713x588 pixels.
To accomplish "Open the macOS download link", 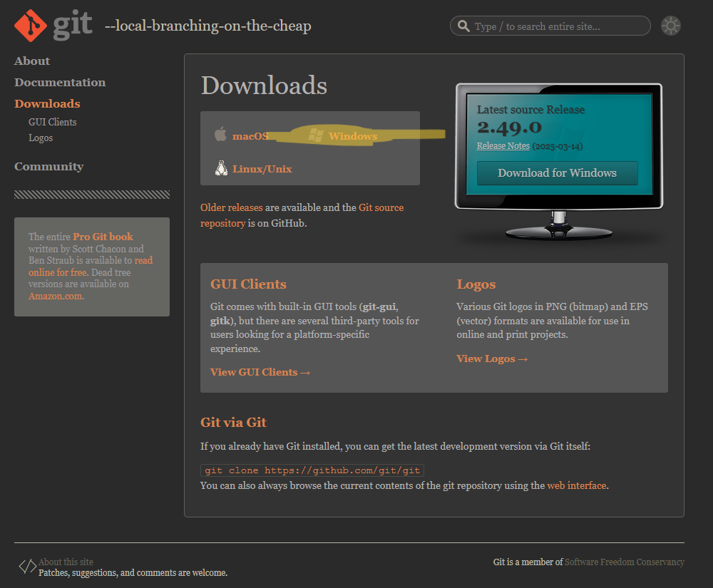I will pos(250,136).
